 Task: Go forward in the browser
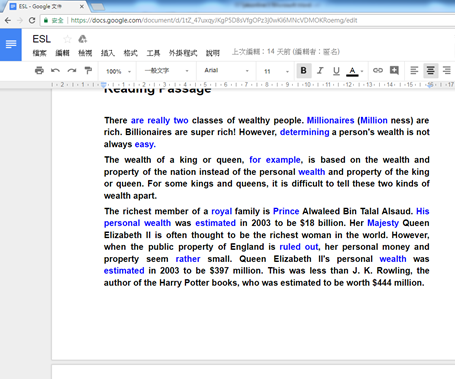[20, 20]
